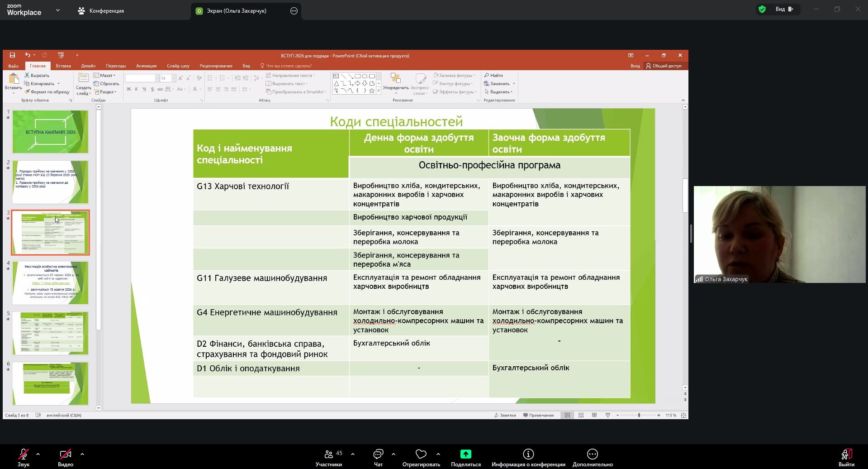Select slide 4 thumbnail in panel

click(50, 282)
